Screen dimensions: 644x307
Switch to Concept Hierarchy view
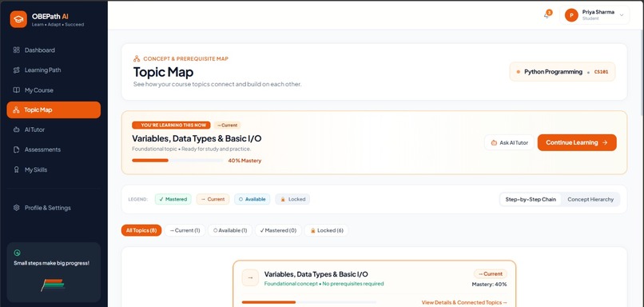click(x=590, y=199)
